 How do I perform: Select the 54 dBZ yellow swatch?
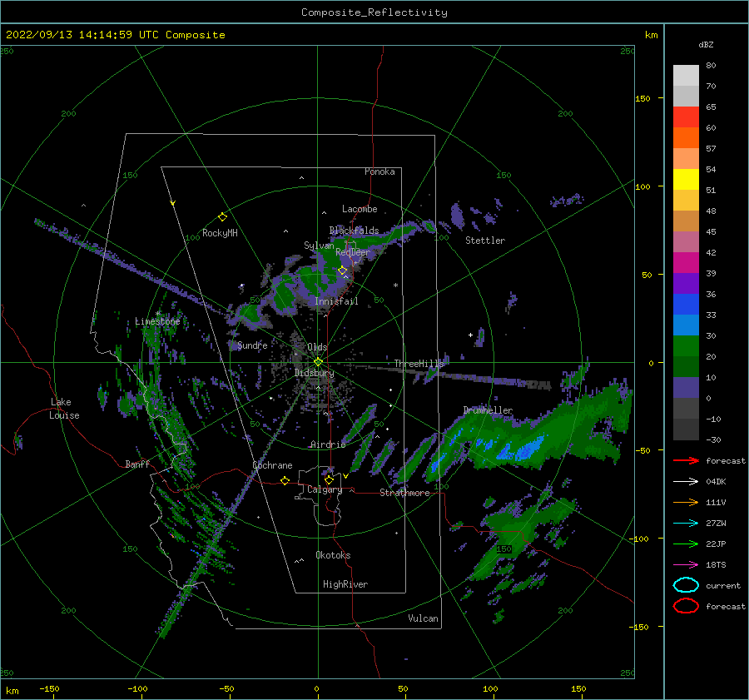coord(686,180)
